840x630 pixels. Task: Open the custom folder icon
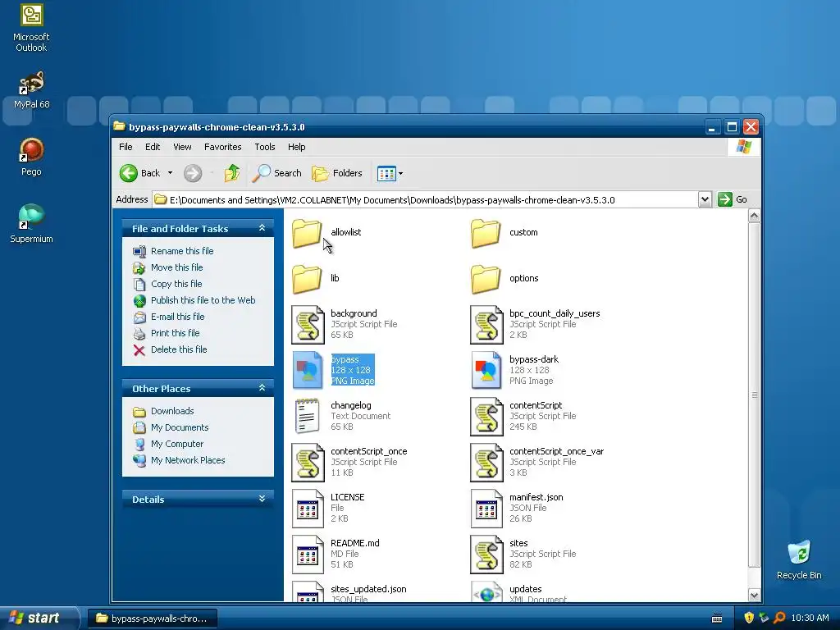pos(486,233)
